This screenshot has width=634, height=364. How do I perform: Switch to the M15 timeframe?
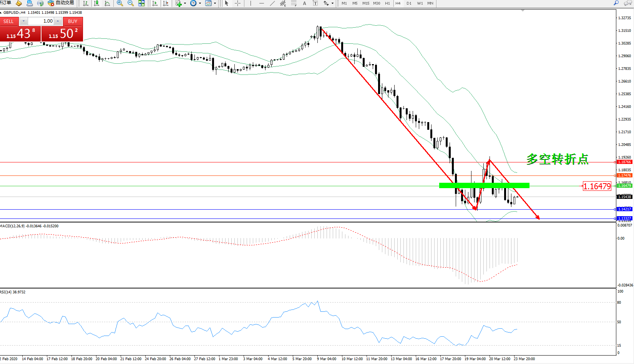365,3
